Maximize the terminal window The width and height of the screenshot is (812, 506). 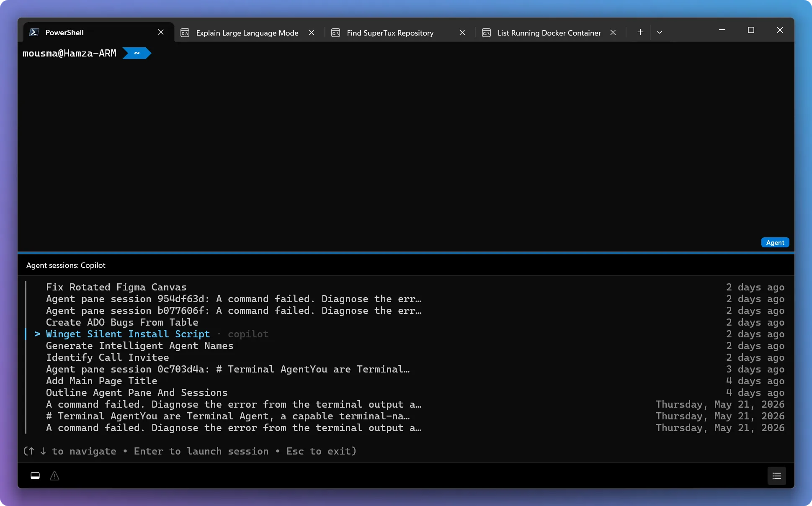click(x=751, y=30)
